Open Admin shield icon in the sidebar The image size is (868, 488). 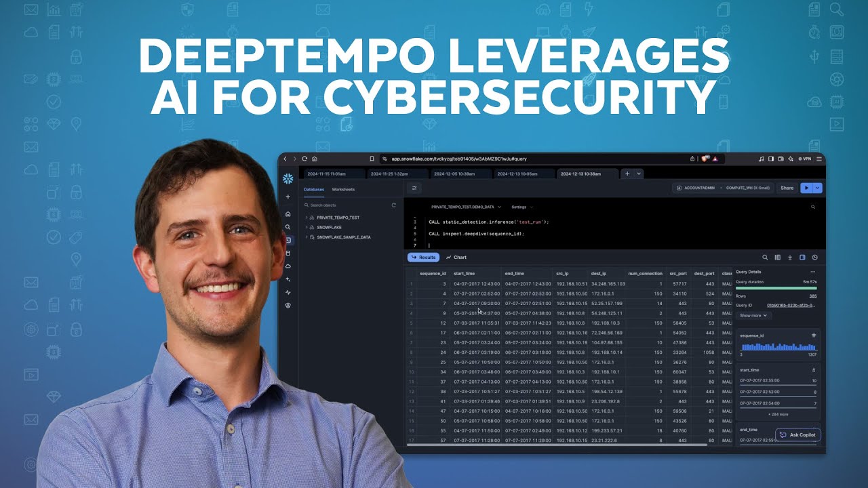pyautogui.click(x=288, y=306)
